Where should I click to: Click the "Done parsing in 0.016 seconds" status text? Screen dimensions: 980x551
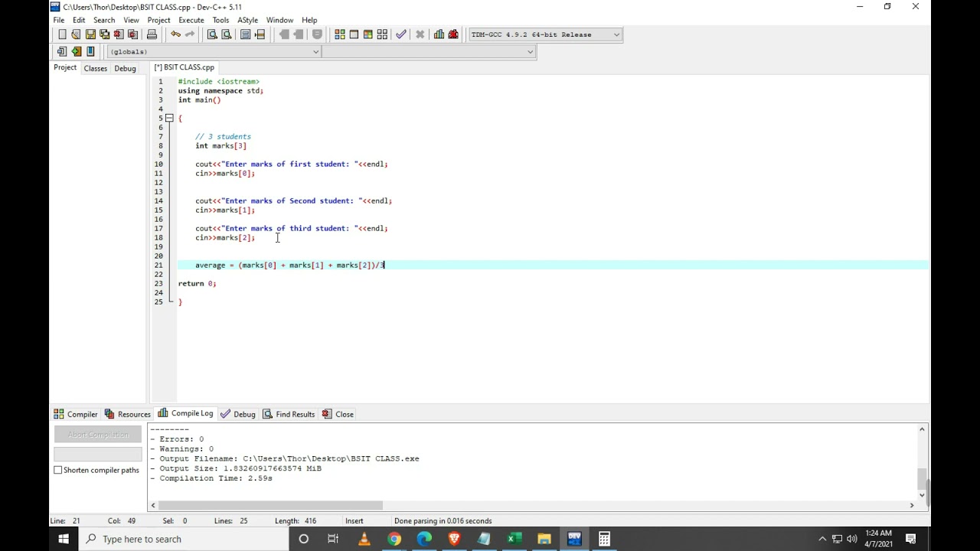click(443, 521)
